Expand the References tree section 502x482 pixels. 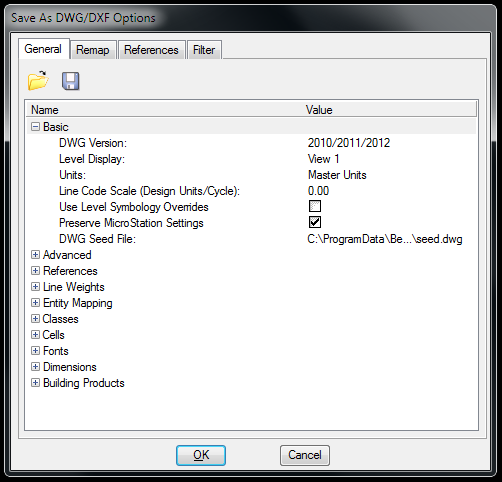click(35, 271)
